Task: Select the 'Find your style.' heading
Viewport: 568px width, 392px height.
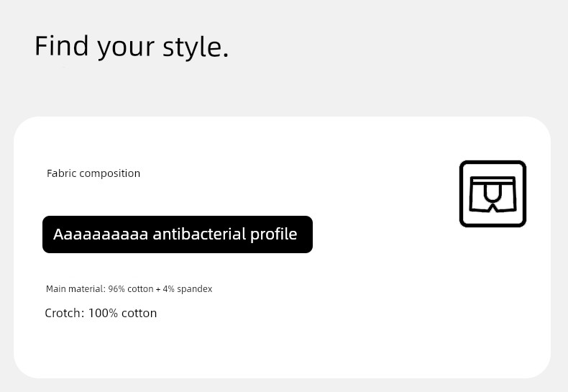Action: pos(132,46)
